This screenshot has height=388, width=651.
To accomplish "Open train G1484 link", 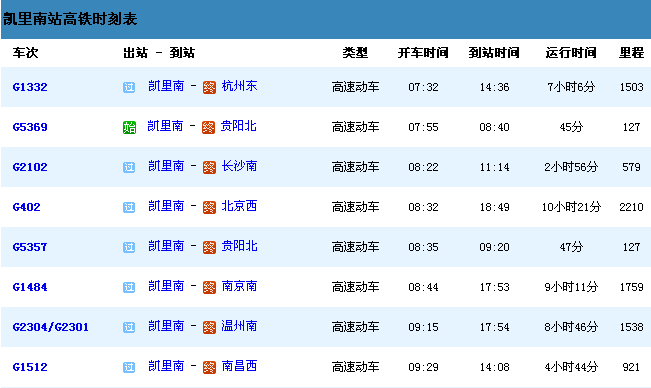I will click(x=30, y=287).
